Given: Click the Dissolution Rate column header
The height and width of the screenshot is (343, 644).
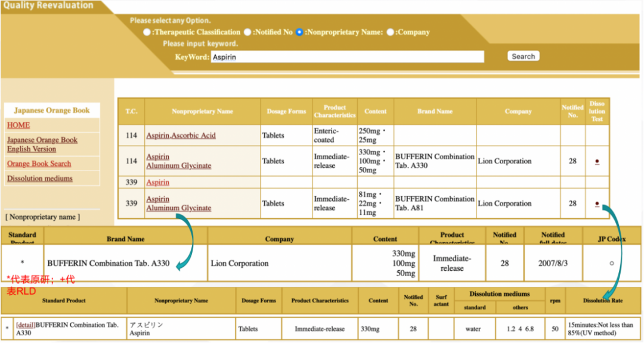Looking at the screenshot, I should pos(602,301).
